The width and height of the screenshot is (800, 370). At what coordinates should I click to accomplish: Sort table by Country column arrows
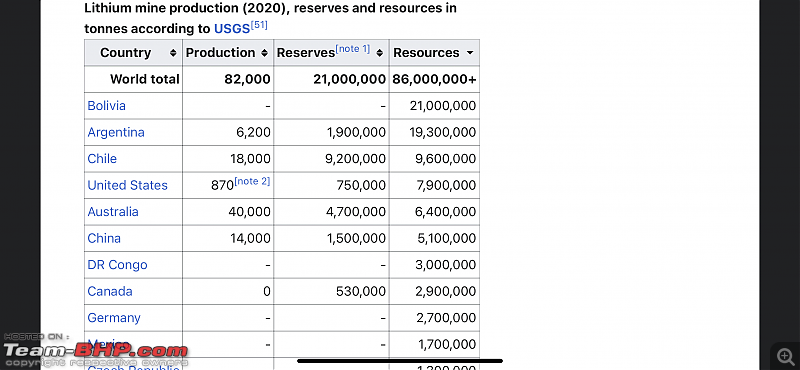(x=173, y=53)
